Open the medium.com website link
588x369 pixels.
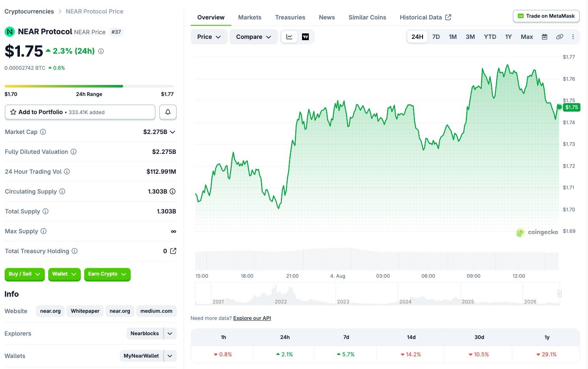(156, 311)
